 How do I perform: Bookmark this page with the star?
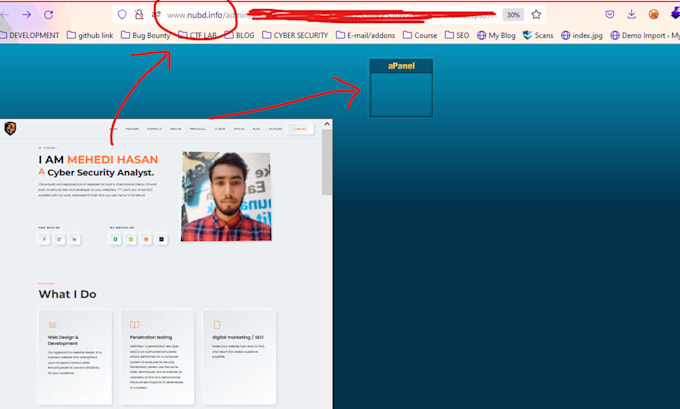coord(536,15)
